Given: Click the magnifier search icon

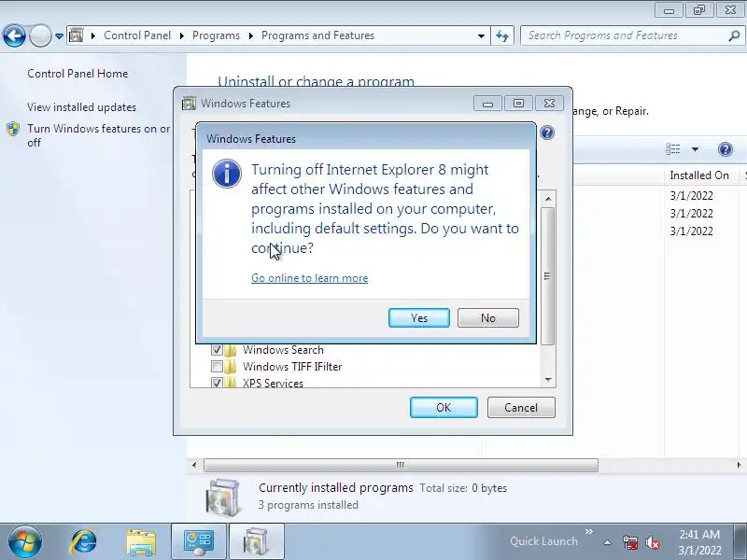Looking at the screenshot, I should pyautogui.click(x=734, y=35).
